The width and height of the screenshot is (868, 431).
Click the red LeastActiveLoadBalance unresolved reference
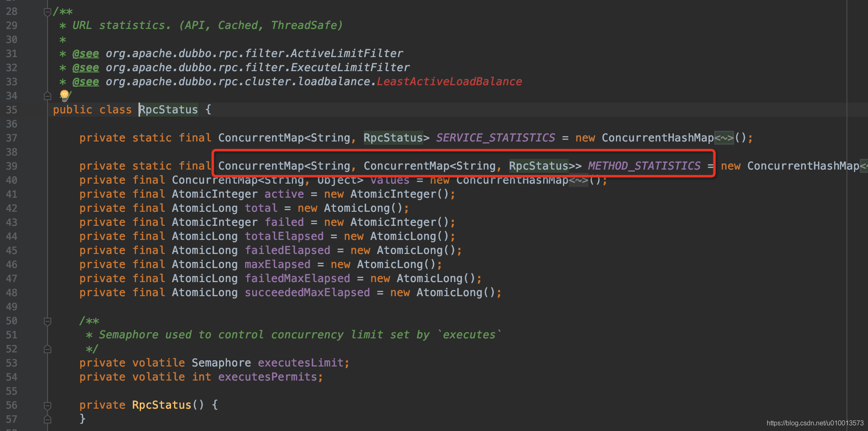point(449,82)
